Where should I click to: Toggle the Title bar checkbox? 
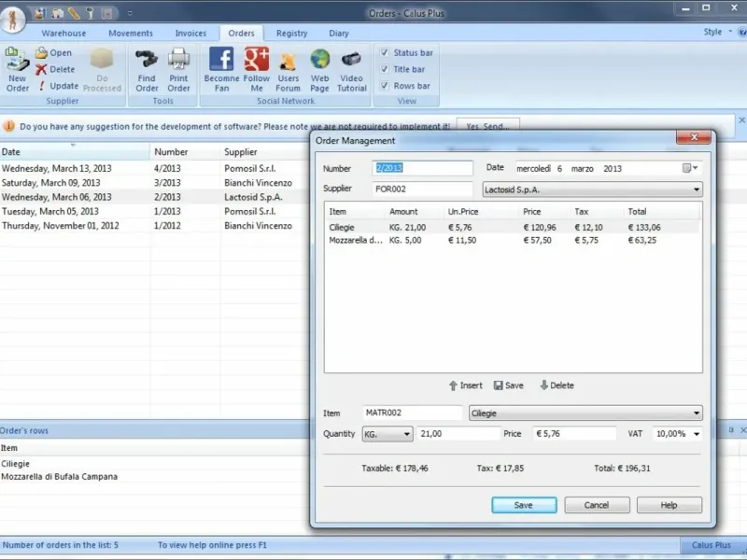point(385,69)
